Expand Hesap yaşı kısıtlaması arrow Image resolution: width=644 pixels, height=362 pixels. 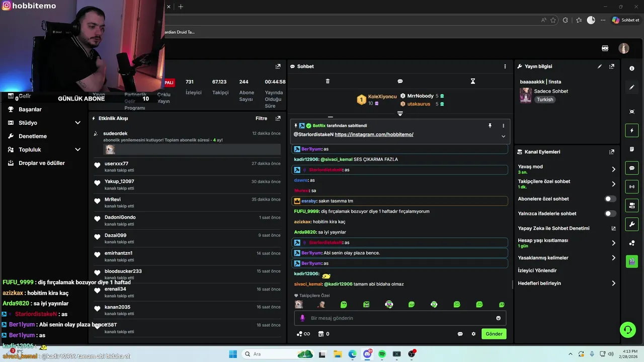click(613, 243)
